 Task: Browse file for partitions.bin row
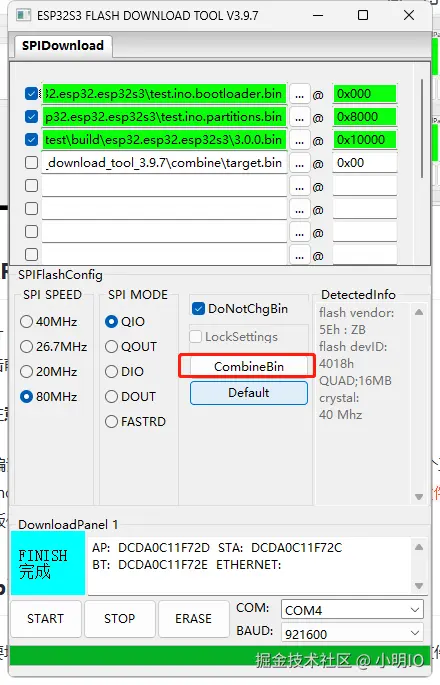click(299, 118)
